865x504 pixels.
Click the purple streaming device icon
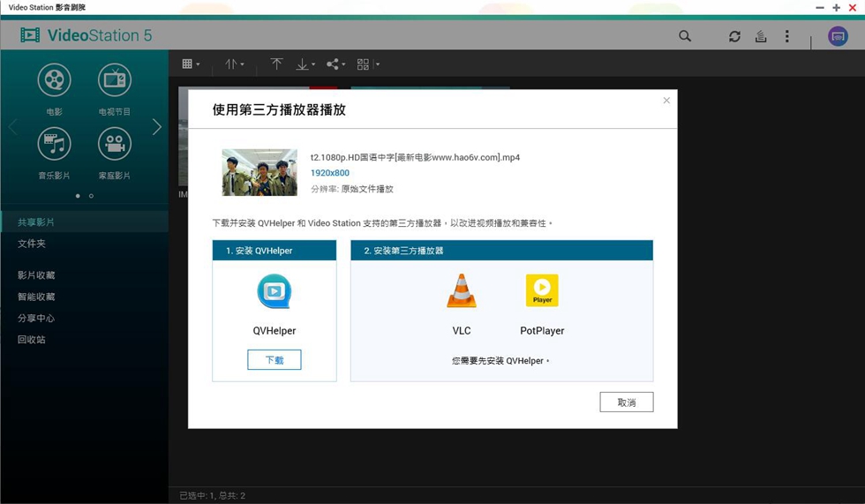pos(838,36)
